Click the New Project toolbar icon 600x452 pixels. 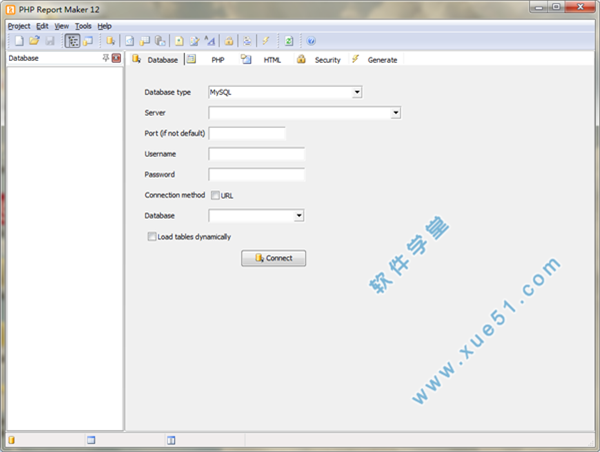(19, 41)
